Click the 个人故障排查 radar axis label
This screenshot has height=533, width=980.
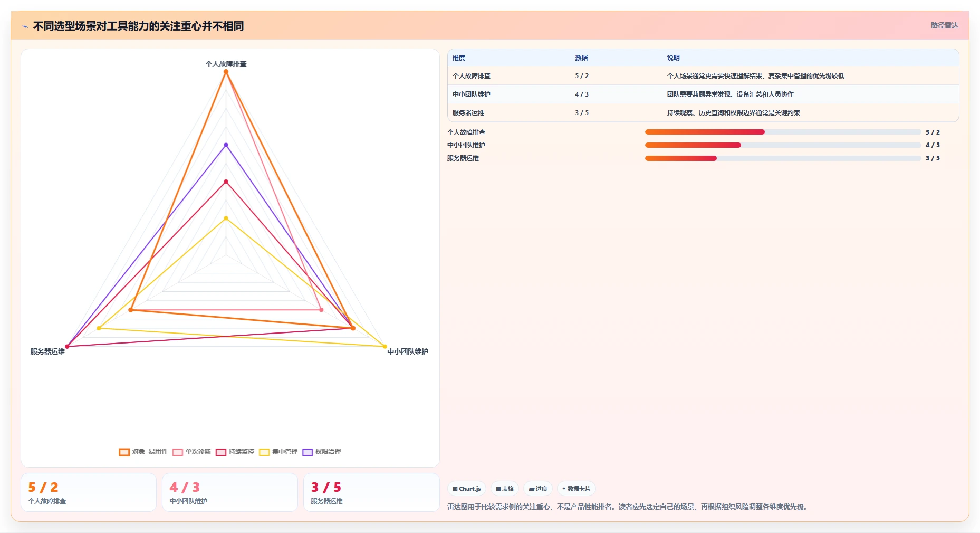(x=226, y=64)
